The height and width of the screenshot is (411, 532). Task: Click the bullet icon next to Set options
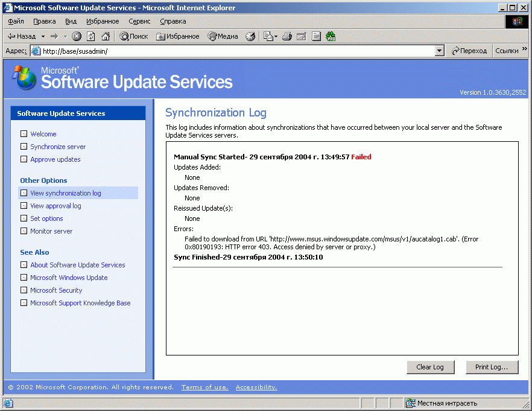[x=24, y=218]
